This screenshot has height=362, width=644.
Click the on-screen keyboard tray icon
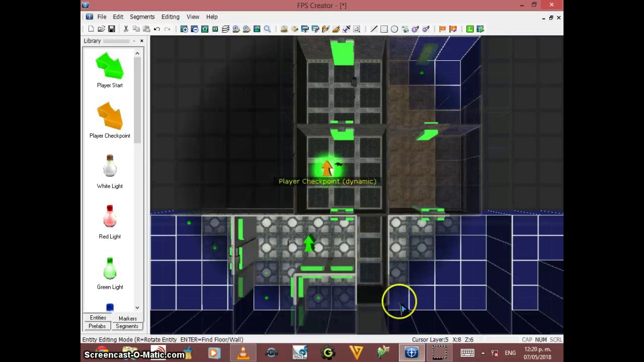click(467, 353)
